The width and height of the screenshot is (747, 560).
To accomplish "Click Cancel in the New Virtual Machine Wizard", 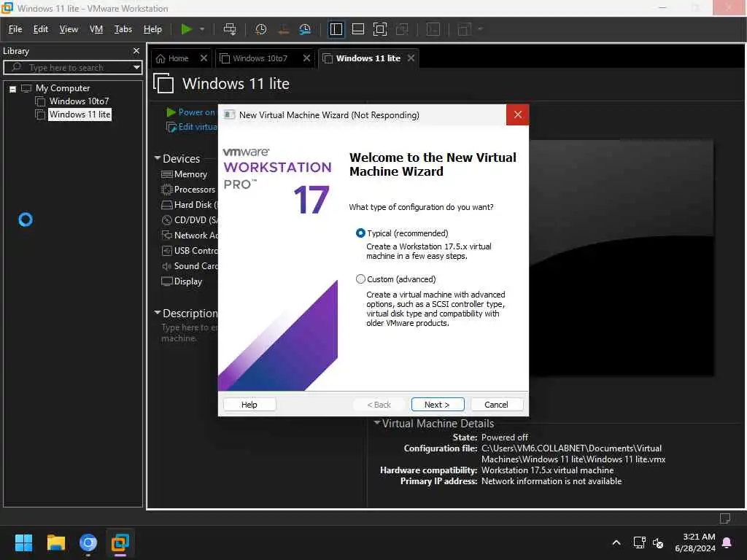I will pos(496,404).
